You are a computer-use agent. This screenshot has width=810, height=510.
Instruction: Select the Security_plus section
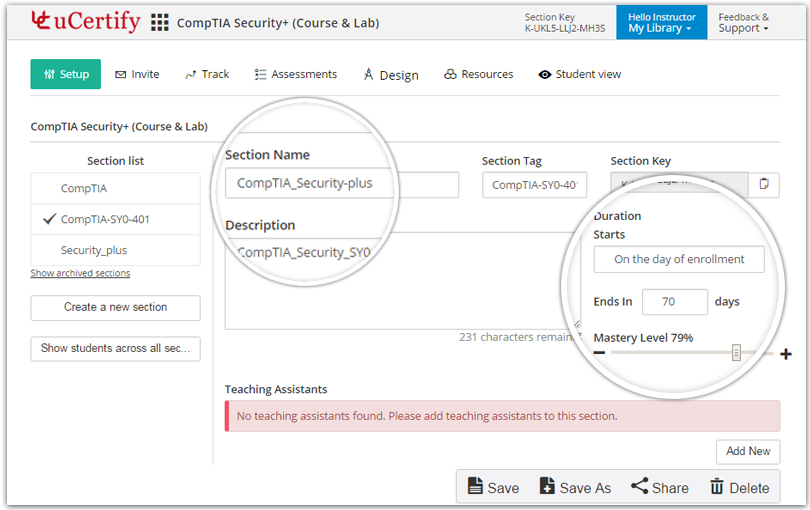pyautogui.click(x=116, y=250)
